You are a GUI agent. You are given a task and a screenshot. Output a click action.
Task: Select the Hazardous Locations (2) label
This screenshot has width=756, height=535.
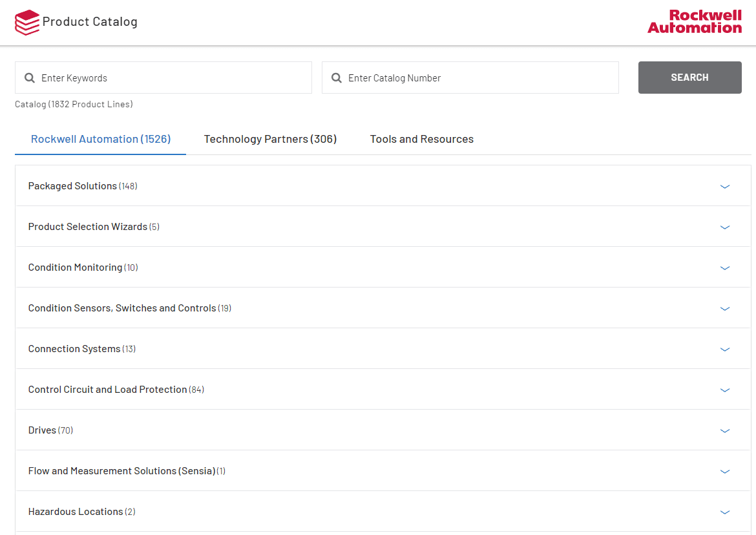tap(82, 512)
